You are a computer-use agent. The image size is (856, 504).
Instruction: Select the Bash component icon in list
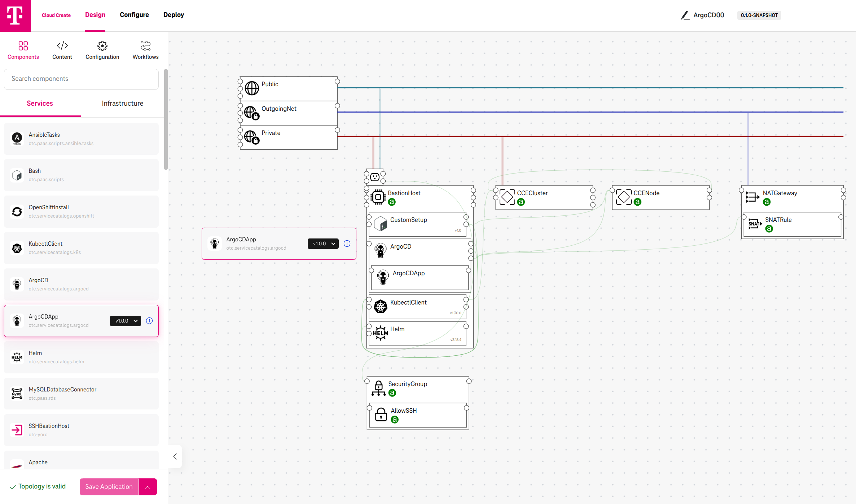(x=17, y=175)
